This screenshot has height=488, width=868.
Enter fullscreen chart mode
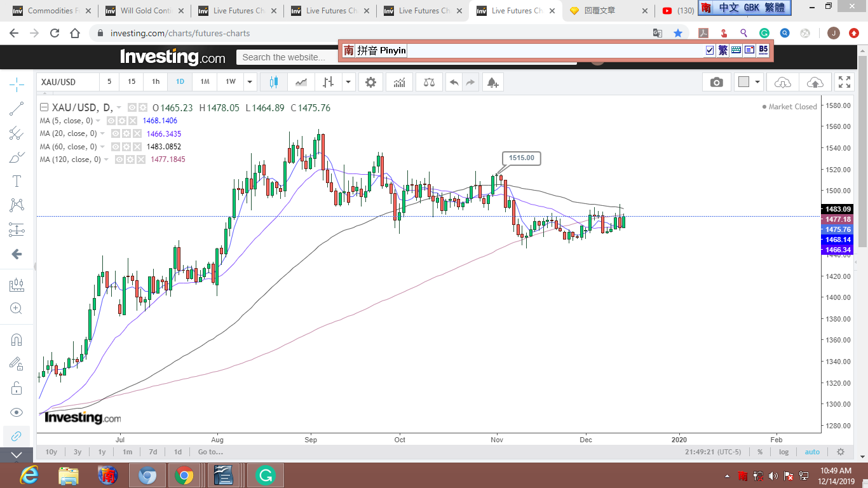[x=844, y=82]
